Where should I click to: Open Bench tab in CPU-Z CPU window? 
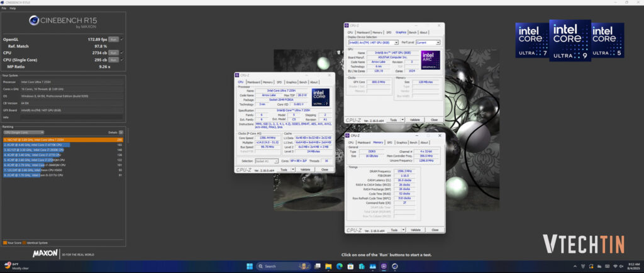[x=303, y=82]
